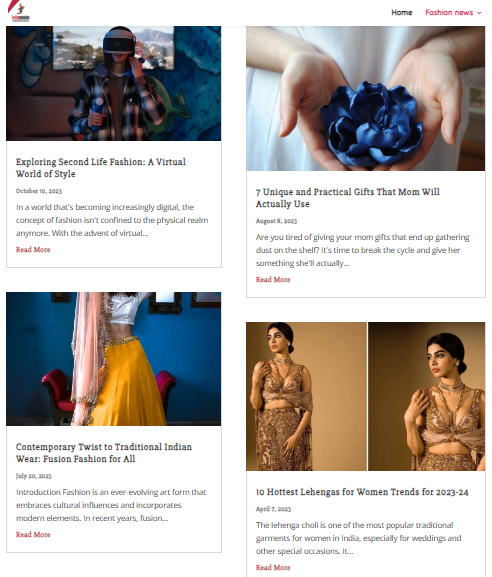Image resolution: width=492 pixels, height=577 pixels.
Task: Open 'Contemporary Twist to Traditional Indian Wear' title
Action: click(104, 453)
